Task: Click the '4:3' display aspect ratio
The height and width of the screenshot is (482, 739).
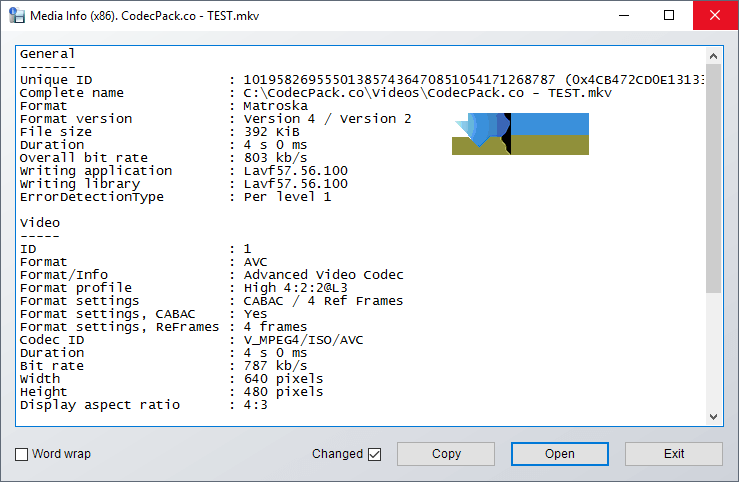Action: (x=255, y=405)
